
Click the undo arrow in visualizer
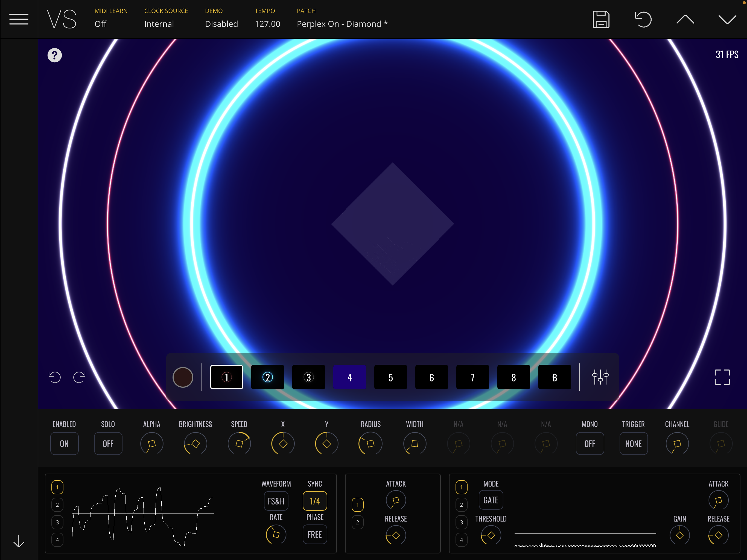tap(55, 377)
